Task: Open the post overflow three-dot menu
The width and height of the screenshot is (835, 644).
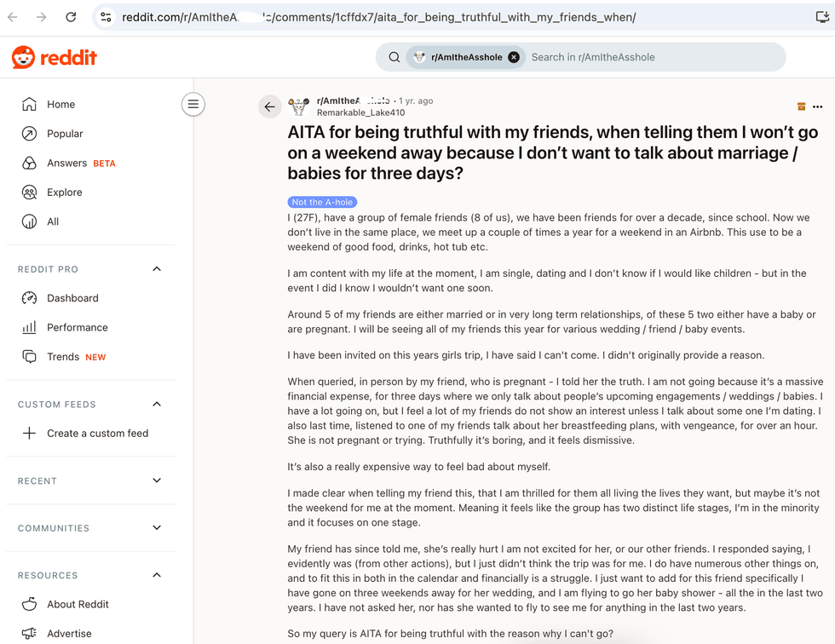Action: point(818,106)
